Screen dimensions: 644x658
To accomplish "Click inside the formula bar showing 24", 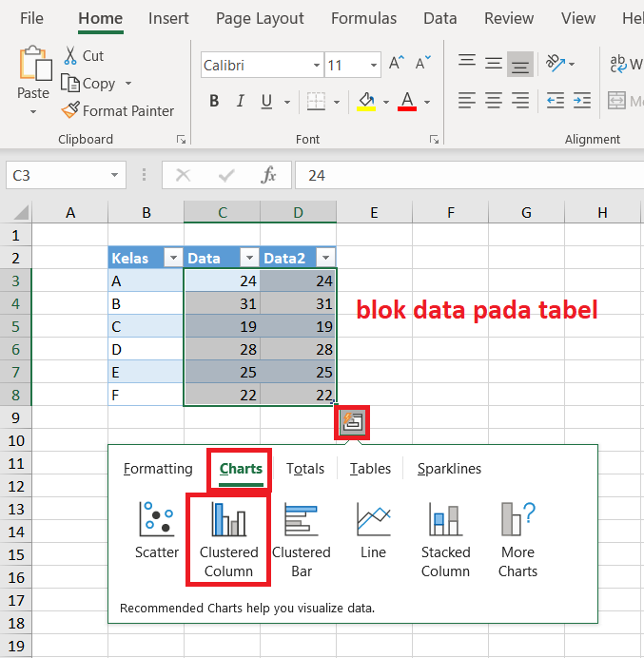I will click(x=466, y=175).
